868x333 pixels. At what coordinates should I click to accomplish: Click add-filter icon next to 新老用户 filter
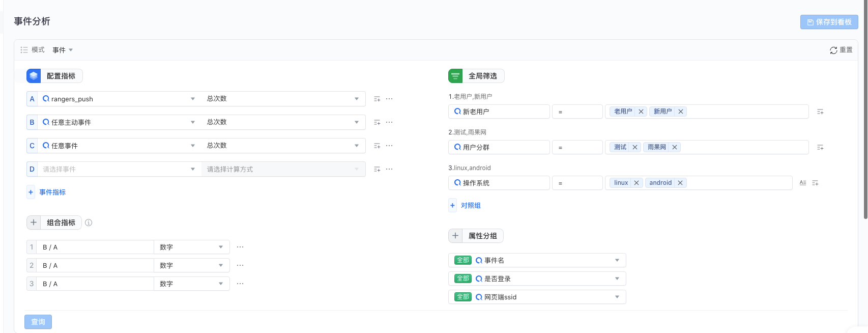tap(820, 112)
